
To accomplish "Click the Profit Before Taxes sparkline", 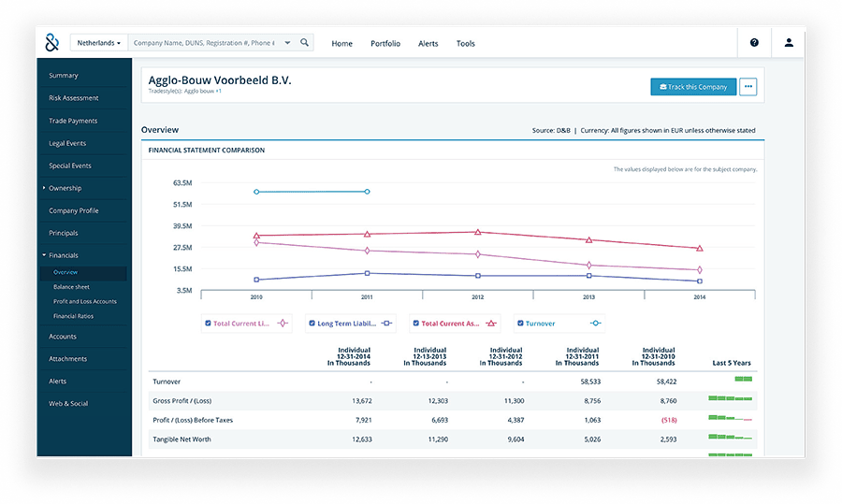I will (730, 418).
